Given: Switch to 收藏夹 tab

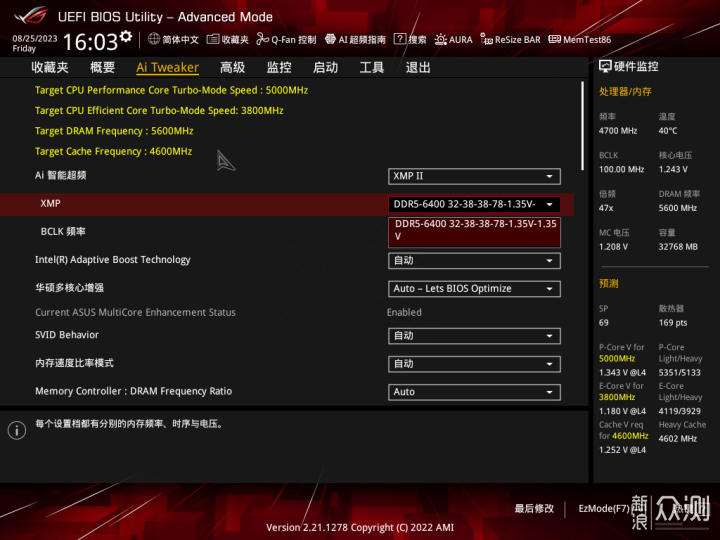Looking at the screenshot, I should pyautogui.click(x=50, y=68).
